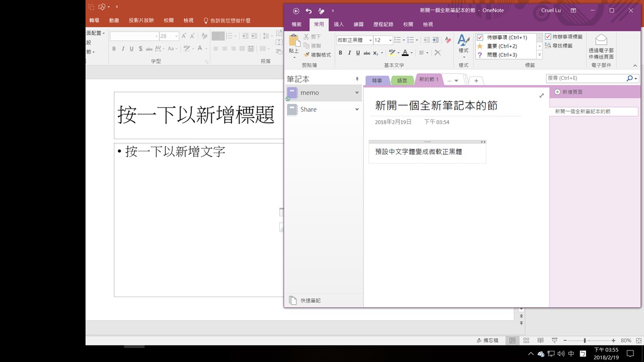The height and width of the screenshot is (362, 644).
Task: Click PowerPoint's Reading view icon
Action: (x=540, y=340)
